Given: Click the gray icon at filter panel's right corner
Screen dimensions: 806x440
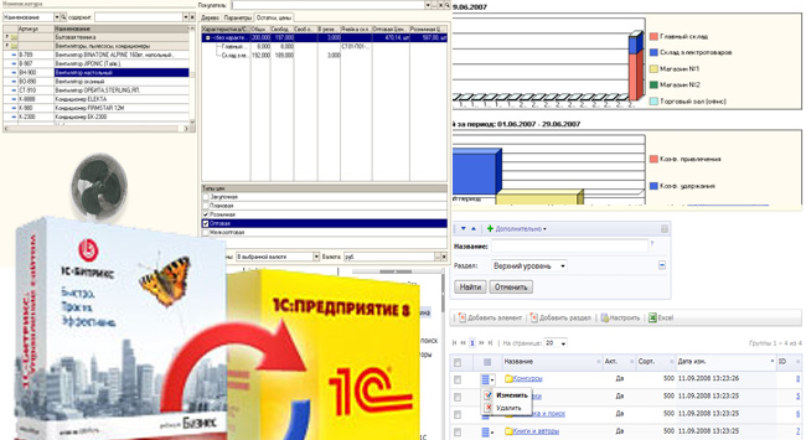Looking at the screenshot, I should [664, 229].
